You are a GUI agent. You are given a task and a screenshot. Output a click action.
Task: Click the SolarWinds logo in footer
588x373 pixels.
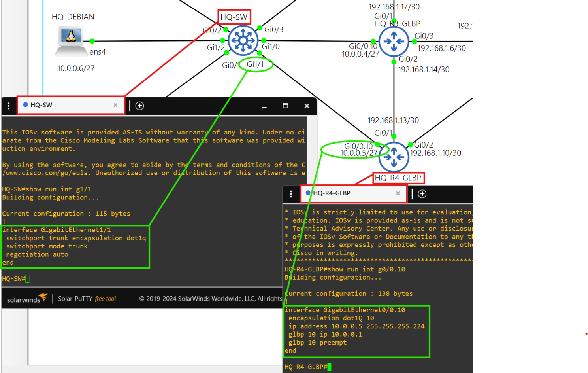(x=27, y=299)
